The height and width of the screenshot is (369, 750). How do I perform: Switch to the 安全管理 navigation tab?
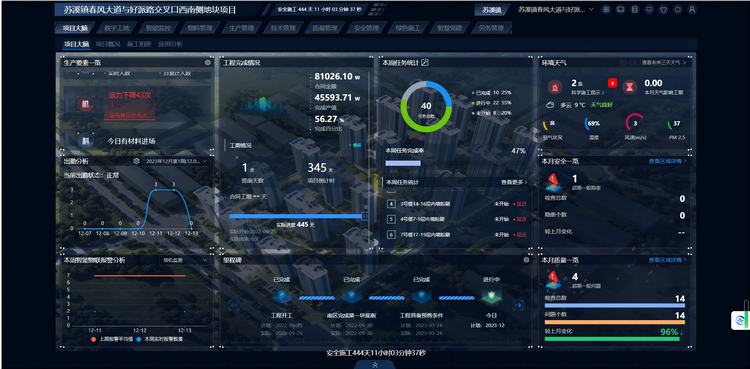pos(366,28)
